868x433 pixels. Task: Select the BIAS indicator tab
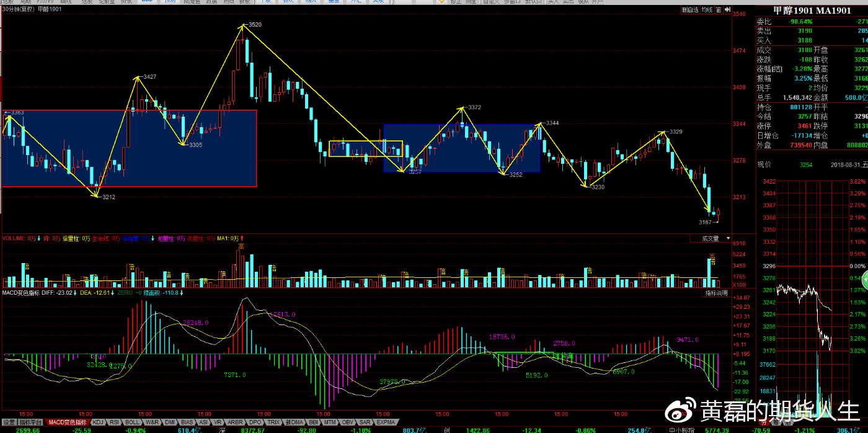187,422
